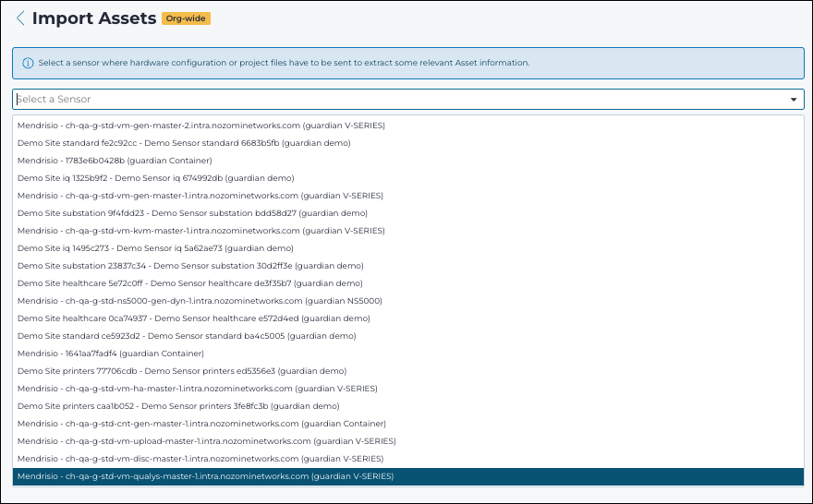
Task: Click the info icon in the blue banner
Action: point(28,63)
